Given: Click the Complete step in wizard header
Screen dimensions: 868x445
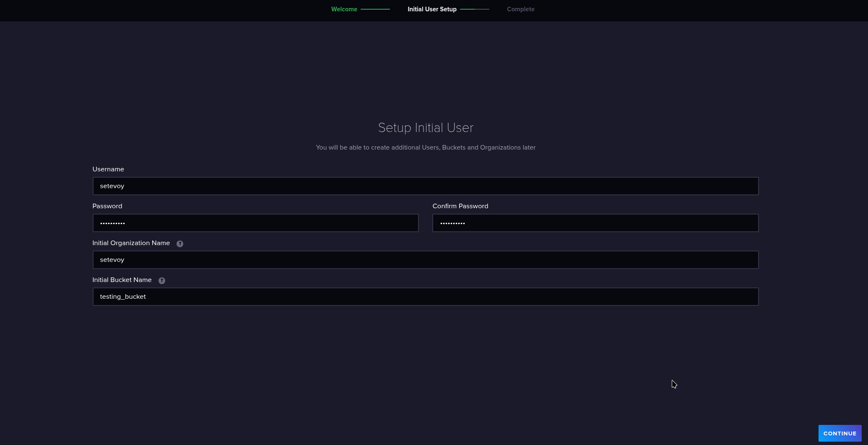Looking at the screenshot, I should click(x=520, y=9).
